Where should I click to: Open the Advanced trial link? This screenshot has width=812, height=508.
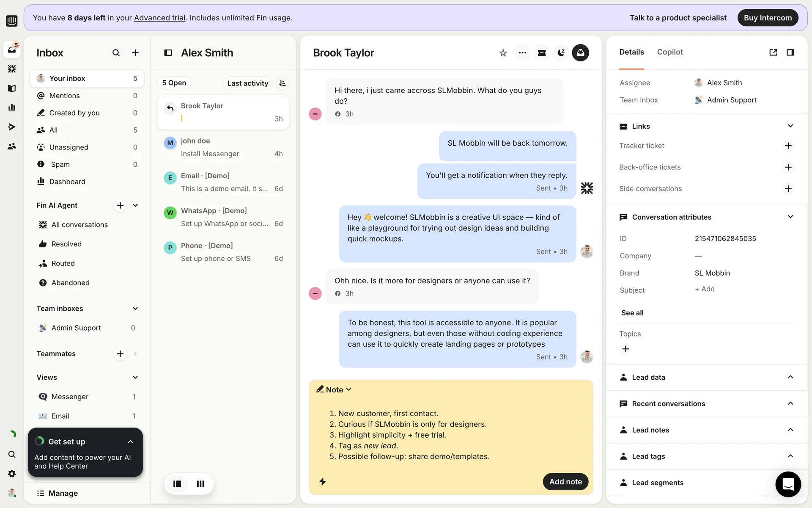[x=159, y=18]
